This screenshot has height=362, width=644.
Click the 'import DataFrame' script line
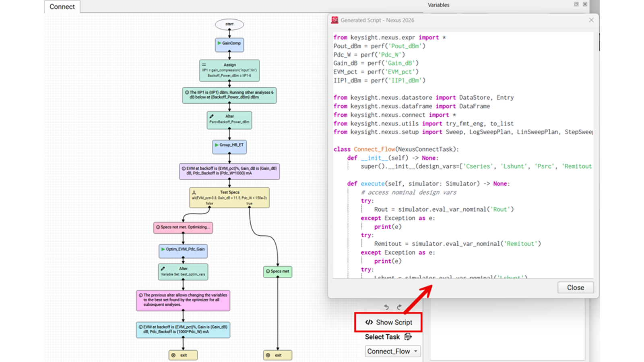tap(412, 106)
